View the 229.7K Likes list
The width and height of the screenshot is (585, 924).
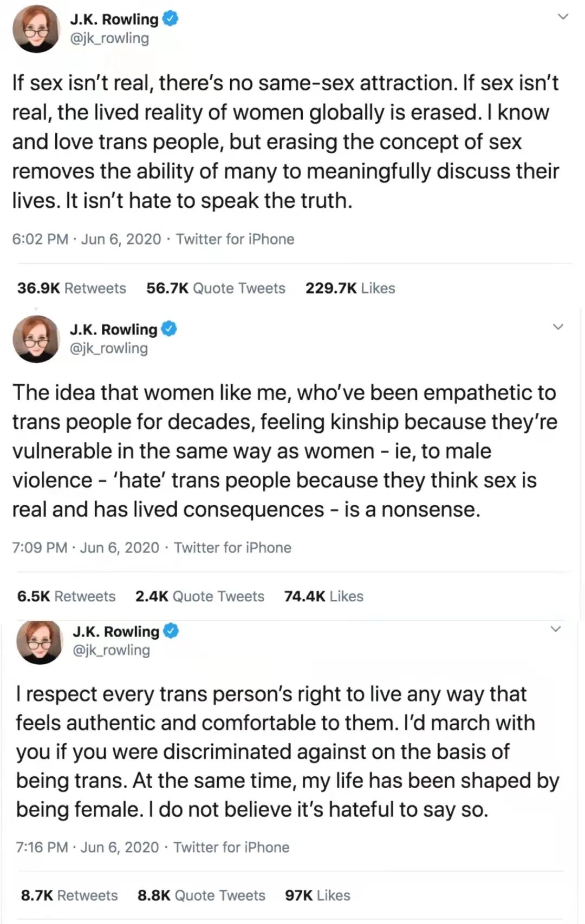tap(350, 288)
